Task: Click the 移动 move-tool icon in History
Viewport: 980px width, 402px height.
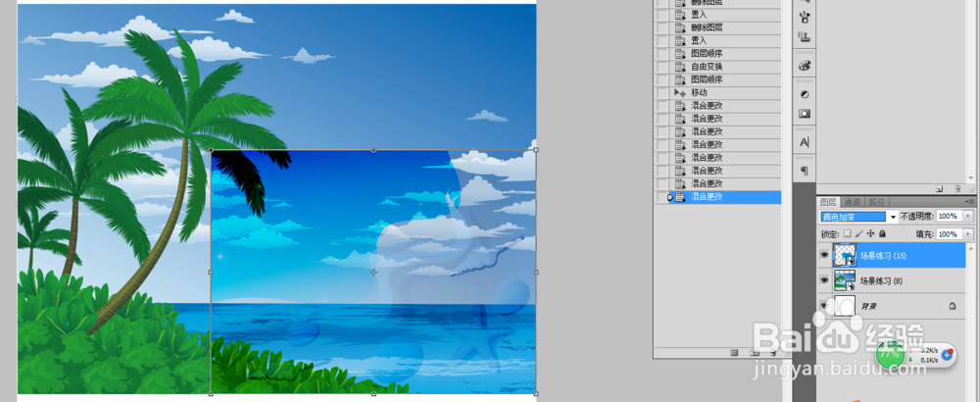Action: [680, 92]
